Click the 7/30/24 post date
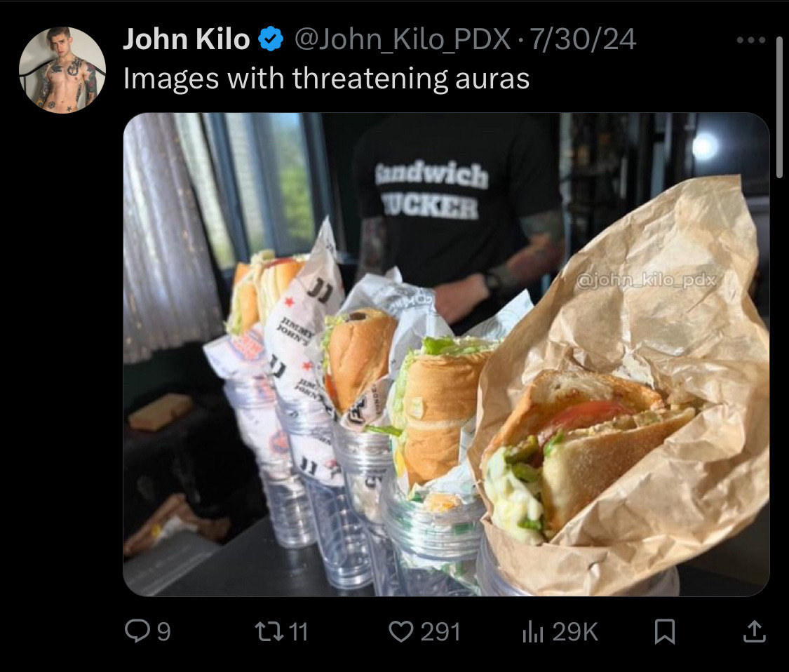The width and height of the screenshot is (789, 672). coord(583,40)
